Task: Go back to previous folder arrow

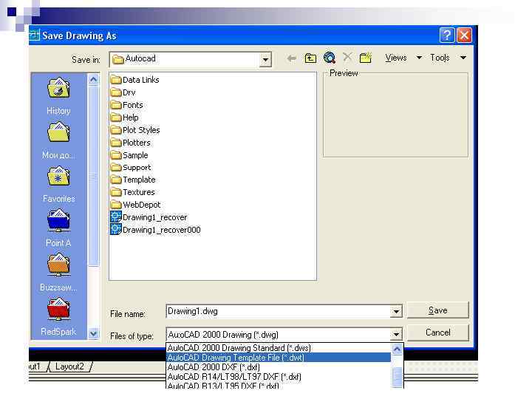Action: 291,58
